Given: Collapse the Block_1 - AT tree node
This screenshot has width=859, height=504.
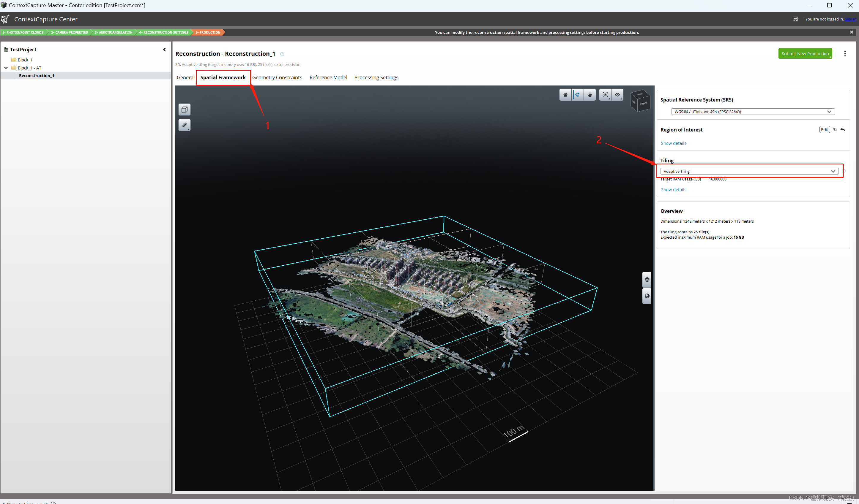Looking at the screenshot, I should [6, 68].
